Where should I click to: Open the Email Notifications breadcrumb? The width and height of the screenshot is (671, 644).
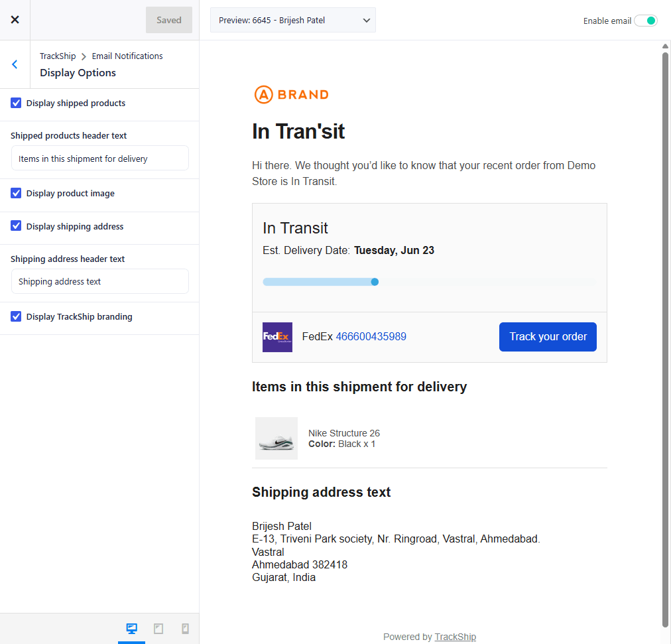click(127, 56)
